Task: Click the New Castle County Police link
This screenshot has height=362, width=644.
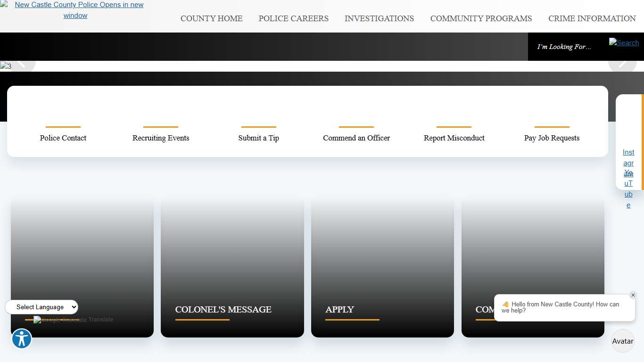Action: 79,10
